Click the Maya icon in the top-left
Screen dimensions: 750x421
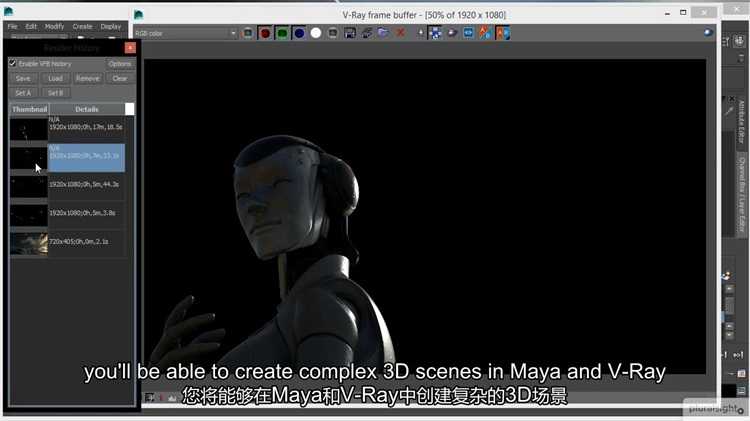9,11
